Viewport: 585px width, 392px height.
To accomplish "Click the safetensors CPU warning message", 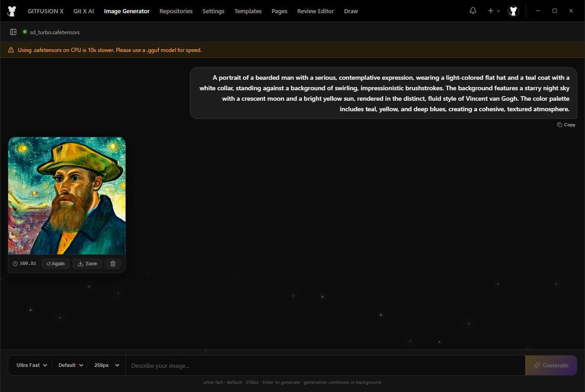I will pos(110,50).
